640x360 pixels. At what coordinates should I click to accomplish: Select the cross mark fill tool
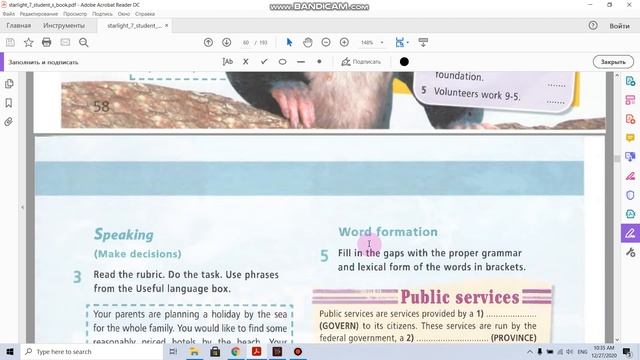[x=246, y=62]
